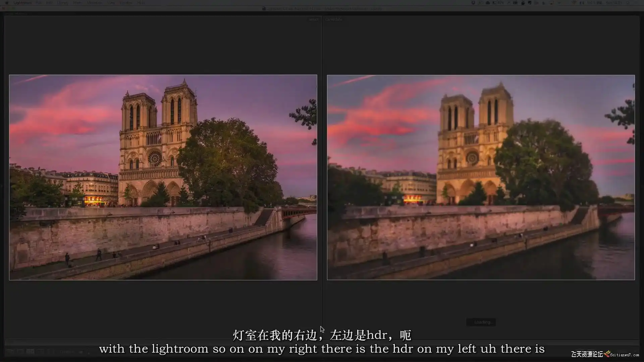Open the Photo menu
This screenshot has width=644, height=362.
(x=77, y=3)
